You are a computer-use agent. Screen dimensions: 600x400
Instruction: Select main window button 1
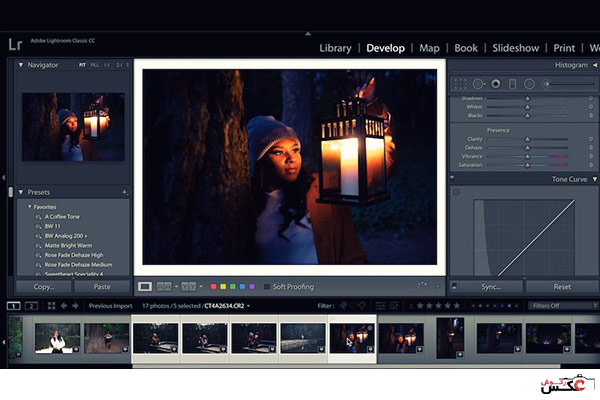click(x=13, y=306)
